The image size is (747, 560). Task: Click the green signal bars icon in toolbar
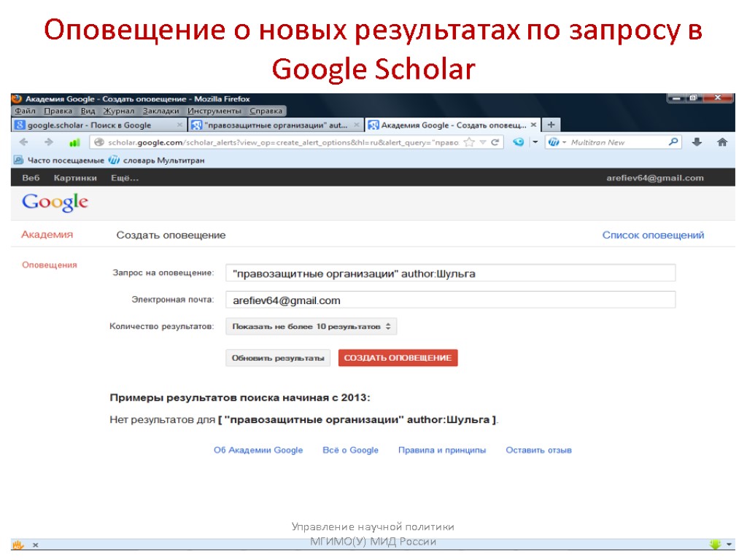pyautogui.click(x=74, y=142)
